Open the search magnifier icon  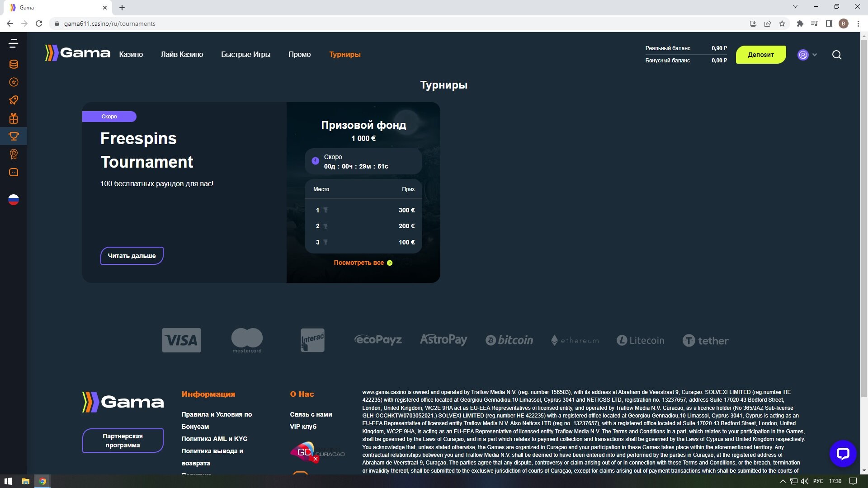[x=837, y=55]
